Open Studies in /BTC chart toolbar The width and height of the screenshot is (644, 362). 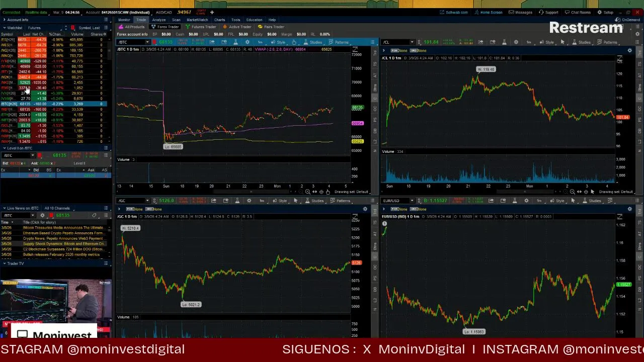312,42
